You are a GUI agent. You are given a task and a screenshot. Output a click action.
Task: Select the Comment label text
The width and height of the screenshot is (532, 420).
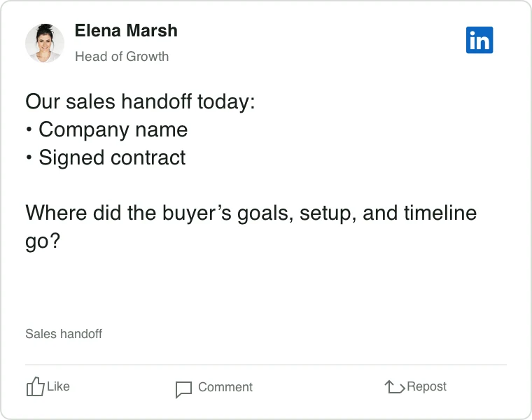tap(225, 387)
